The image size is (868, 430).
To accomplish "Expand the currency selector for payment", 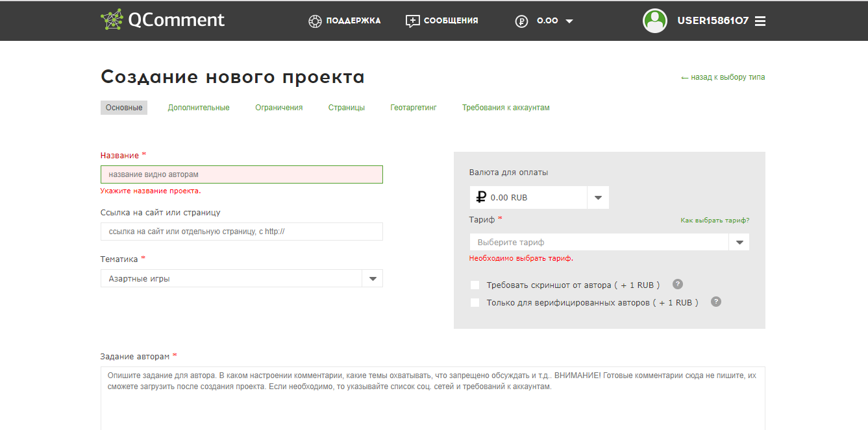I will (x=597, y=197).
